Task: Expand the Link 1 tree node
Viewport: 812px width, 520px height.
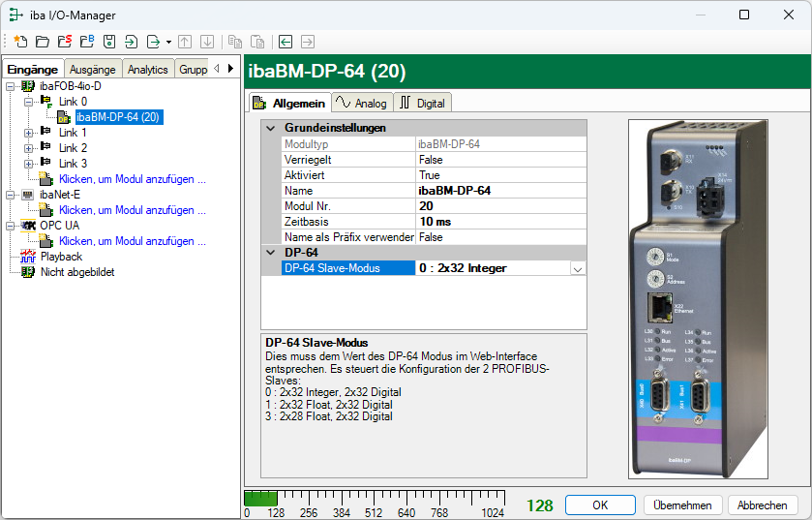Action: (28, 133)
